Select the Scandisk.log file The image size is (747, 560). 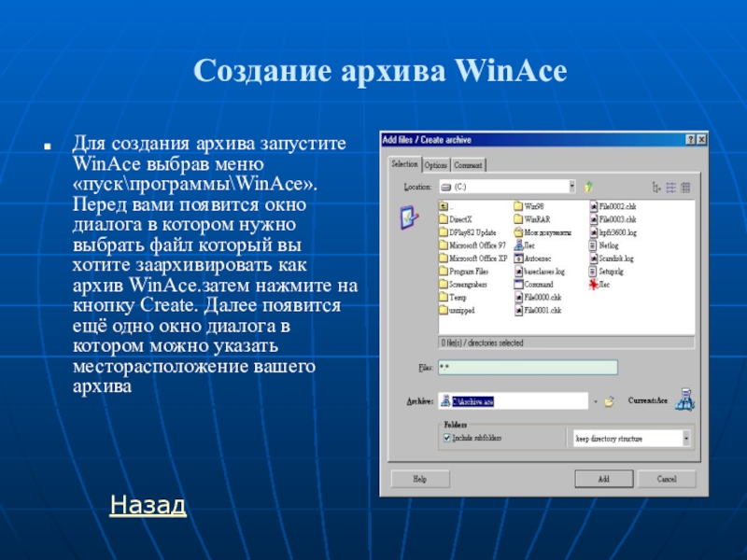(x=612, y=259)
